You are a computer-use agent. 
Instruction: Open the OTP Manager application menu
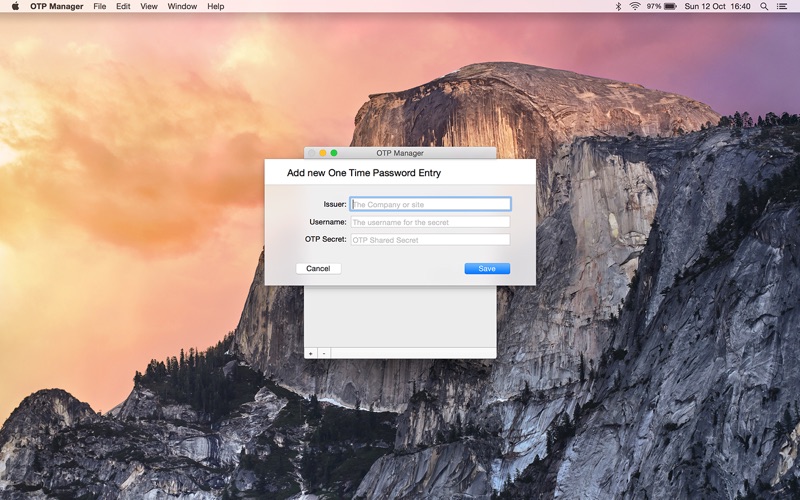57,6
